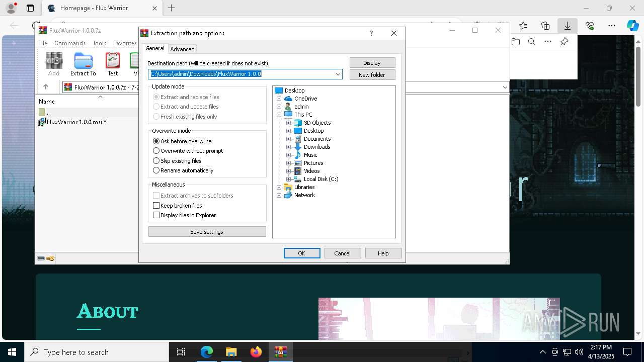Image resolution: width=644 pixels, height=362 pixels.
Task: Click the WinRAR taskbar icon
Action: [x=281, y=352]
